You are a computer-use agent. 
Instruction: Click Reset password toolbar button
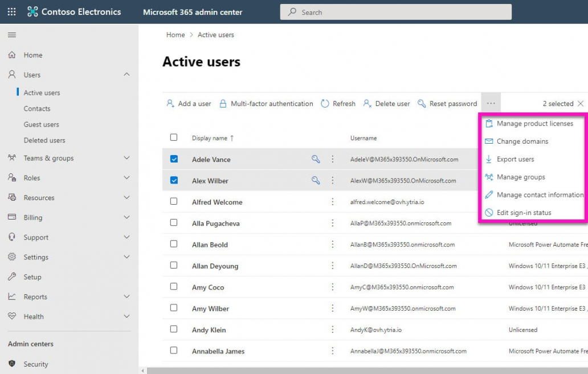(447, 104)
